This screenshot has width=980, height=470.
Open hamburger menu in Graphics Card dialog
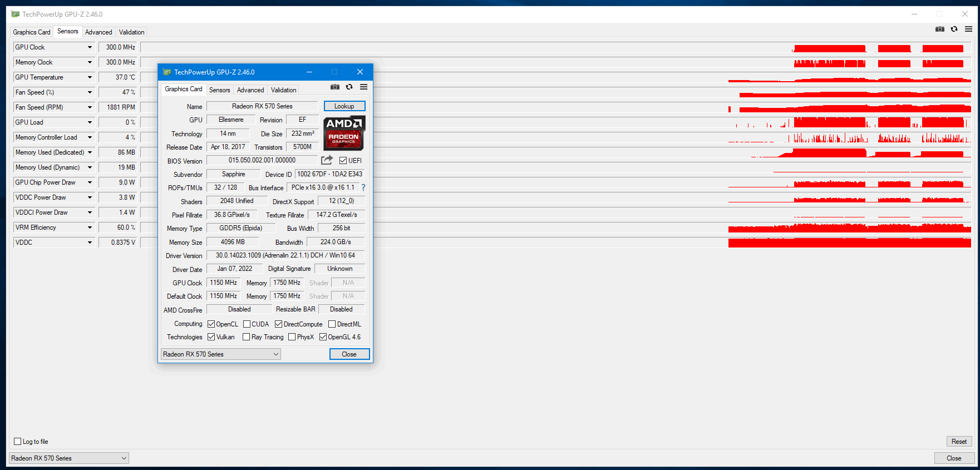363,87
